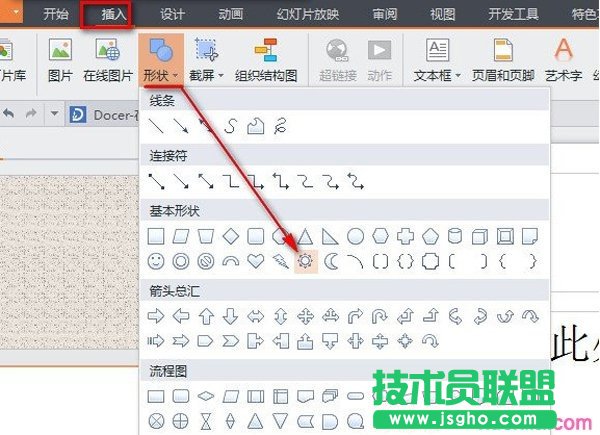Open the 形状 shapes dropdown

pos(161,59)
